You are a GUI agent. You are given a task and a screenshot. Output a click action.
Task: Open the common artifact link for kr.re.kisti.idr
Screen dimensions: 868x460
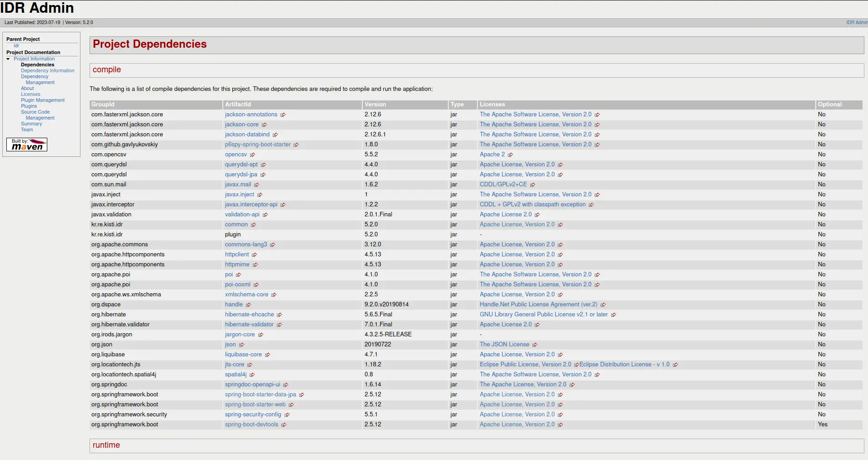[236, 225]
